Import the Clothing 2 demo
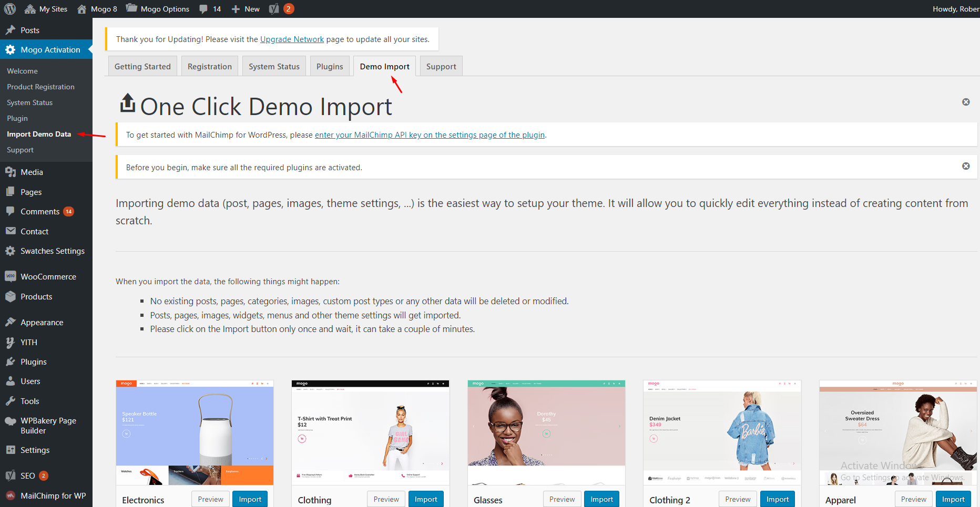980x507 pixels. (778, 499)
